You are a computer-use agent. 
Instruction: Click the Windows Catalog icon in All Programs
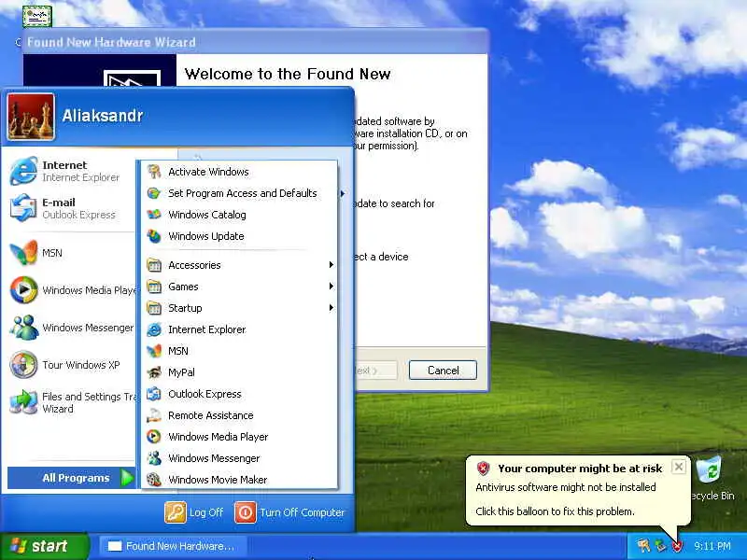pos(154,215)
